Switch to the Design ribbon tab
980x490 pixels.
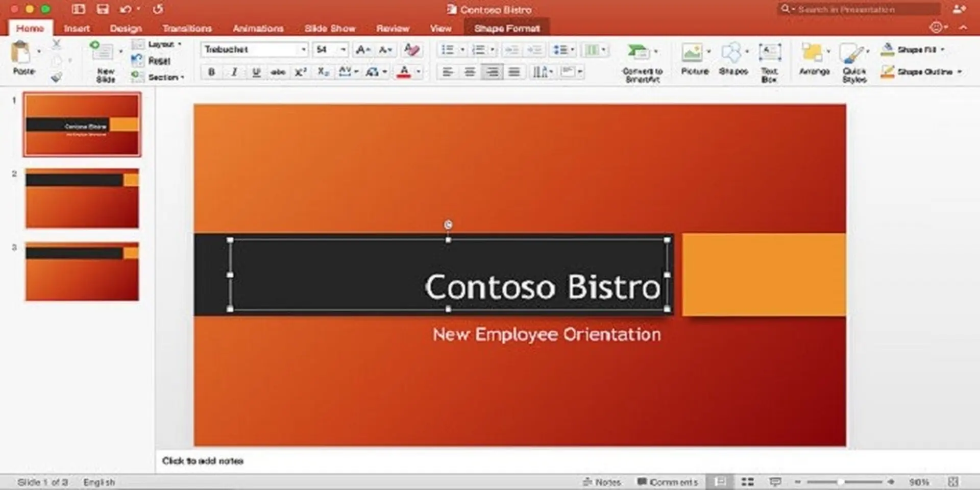[126, 29]
